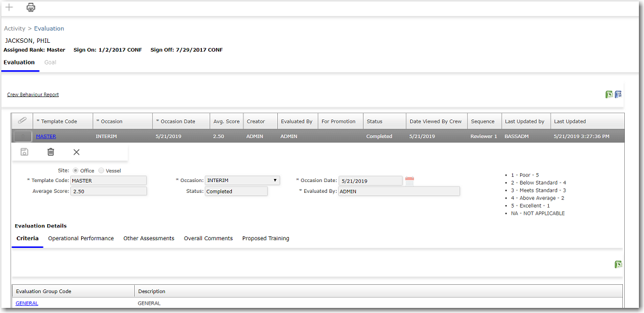The height and width of the screenshot is (313, 644).
Task: Open the Proposed Training tab
Action: pyautogui.click(x=265, y=238)
